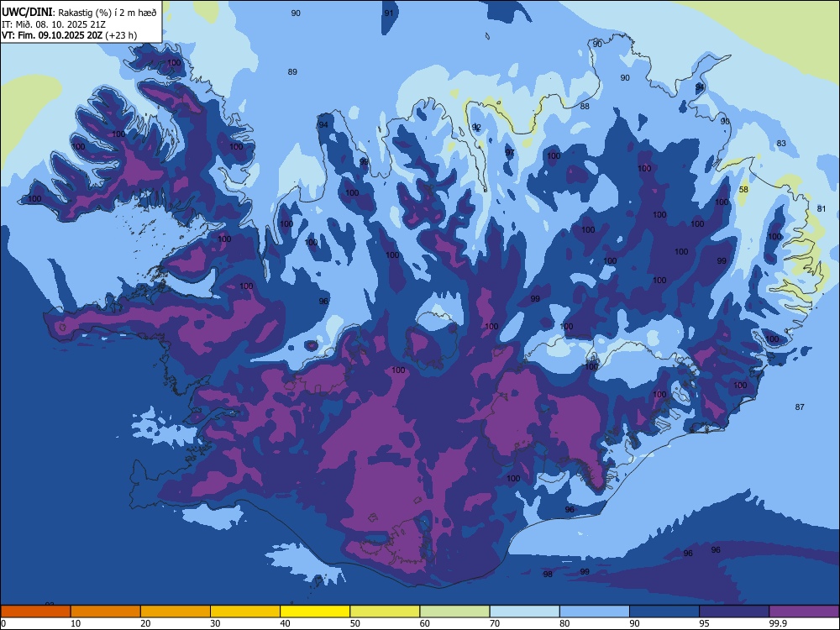Select the '81' value at far east edge
Viewport: 840px width, 630px height.
pyautogui.click(x=822, y=208)
